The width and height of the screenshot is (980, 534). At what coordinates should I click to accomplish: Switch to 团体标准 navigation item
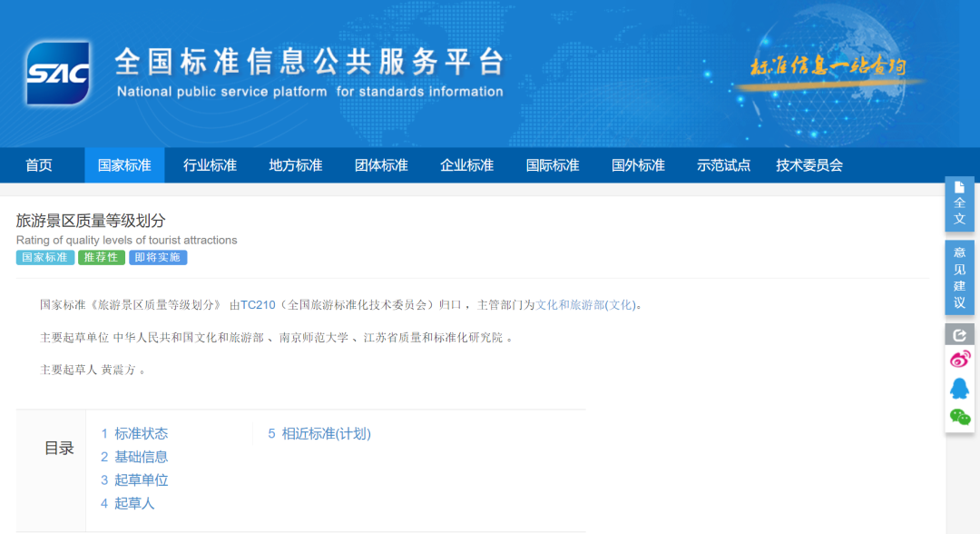click(x=381, y=165)
